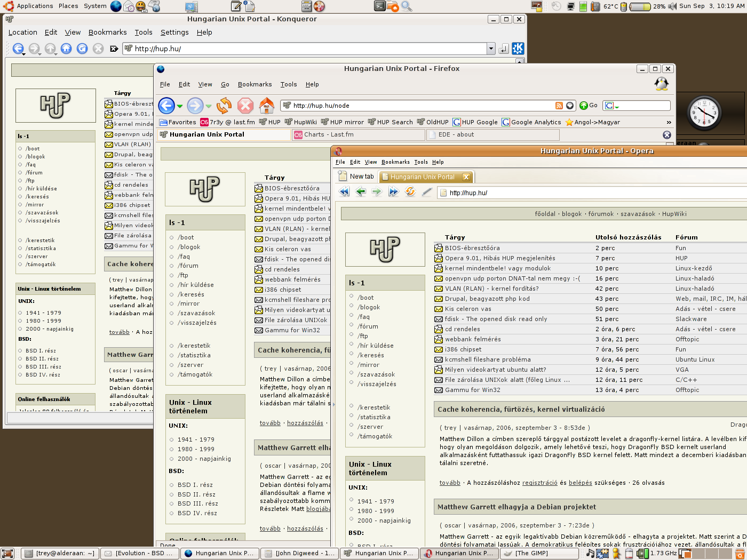The width and height of the screenshot is (747, 560).
Task: Switch to the Charts - Last.fm tab in Firefox
Action: click(x=358, y=135)
